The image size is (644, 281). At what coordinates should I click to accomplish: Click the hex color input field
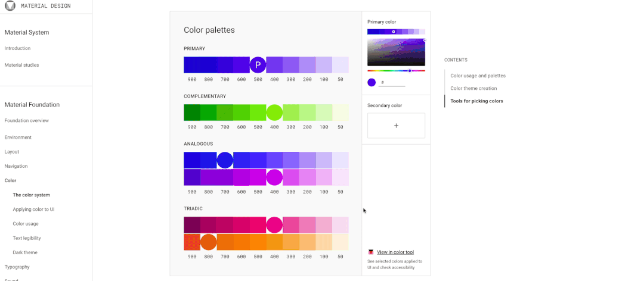[393, 83]
